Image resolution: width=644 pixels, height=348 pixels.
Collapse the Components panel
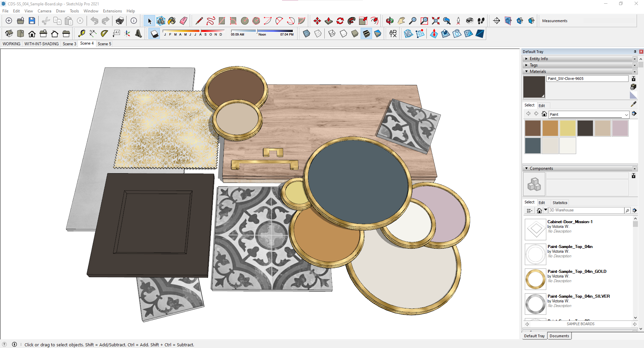click(526, 168)
